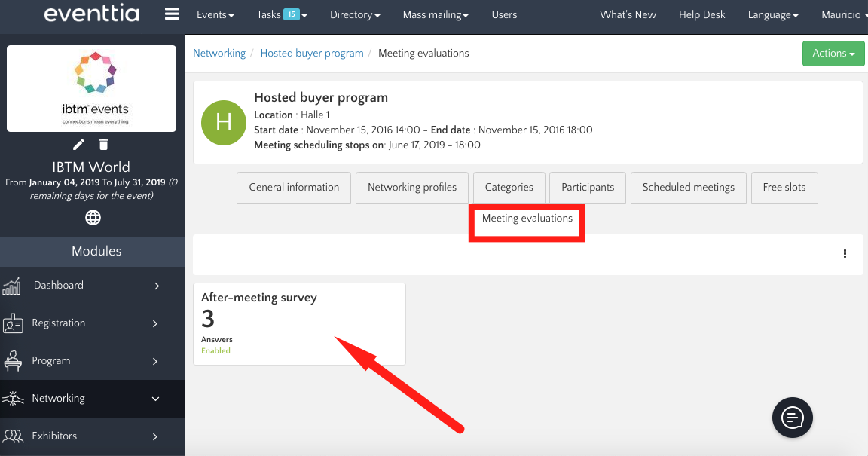Click the Networking breadcrumb link

pyautogui.click(x=219, y=53)
